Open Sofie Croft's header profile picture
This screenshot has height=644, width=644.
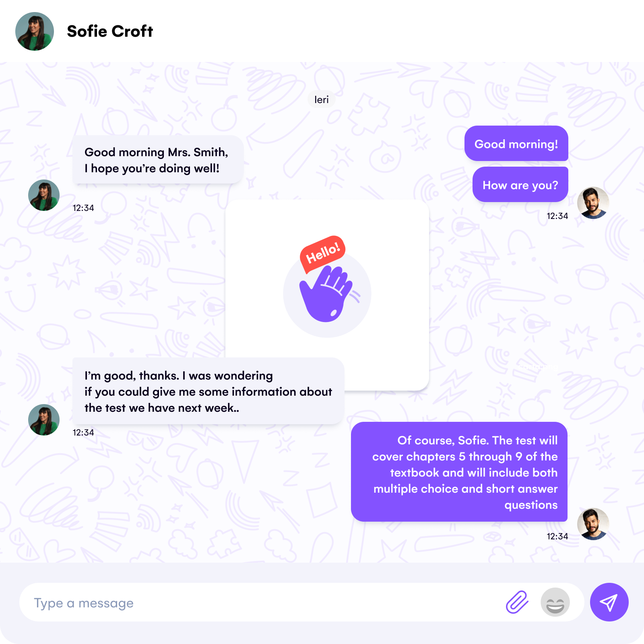pos(35,31)
